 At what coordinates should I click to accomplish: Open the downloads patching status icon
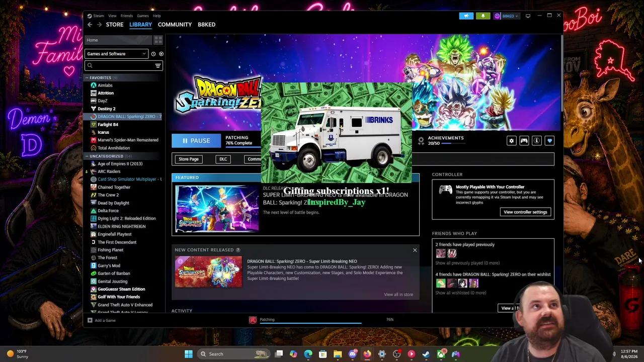coord(253,320)
